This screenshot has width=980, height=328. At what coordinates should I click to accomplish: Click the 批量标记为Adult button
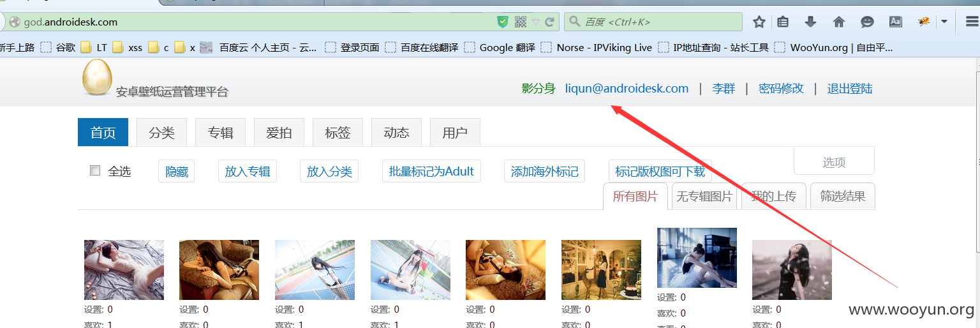coord(431,171)
